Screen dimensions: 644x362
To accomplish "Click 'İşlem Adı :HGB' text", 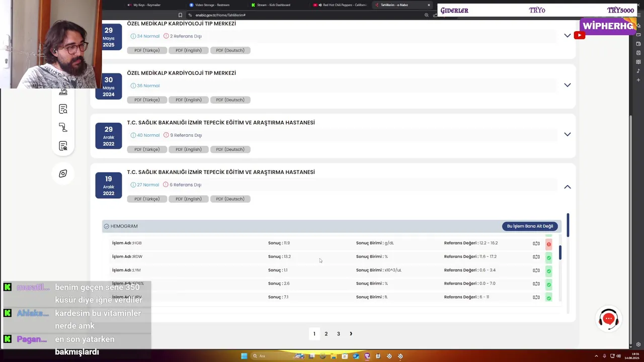I will point(127,243).
